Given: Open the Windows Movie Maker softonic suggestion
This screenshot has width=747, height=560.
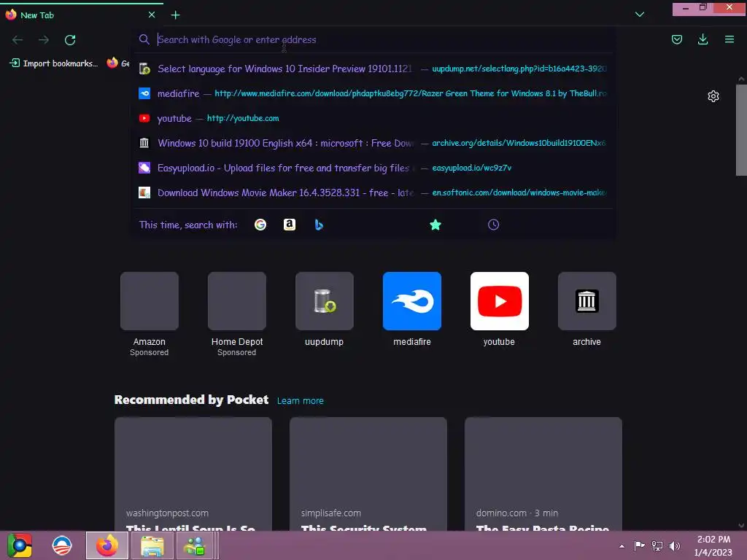Looking at the screenshot, I should point(373,192).
